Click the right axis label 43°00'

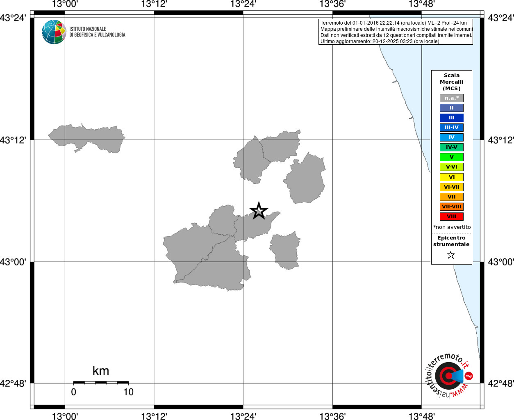point(500,262)
